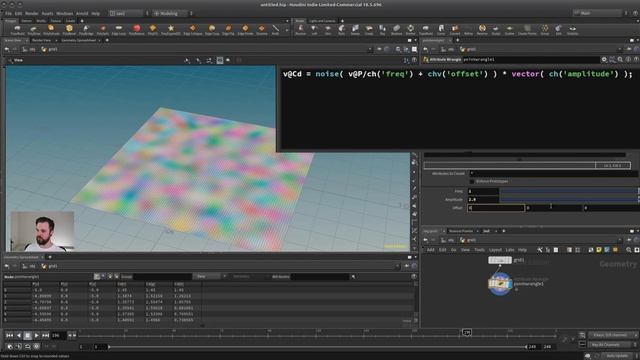Viewport: 640px width, 360px height.
Task: Click the network editor zoom search icon
Action: [x=629, y=250]
